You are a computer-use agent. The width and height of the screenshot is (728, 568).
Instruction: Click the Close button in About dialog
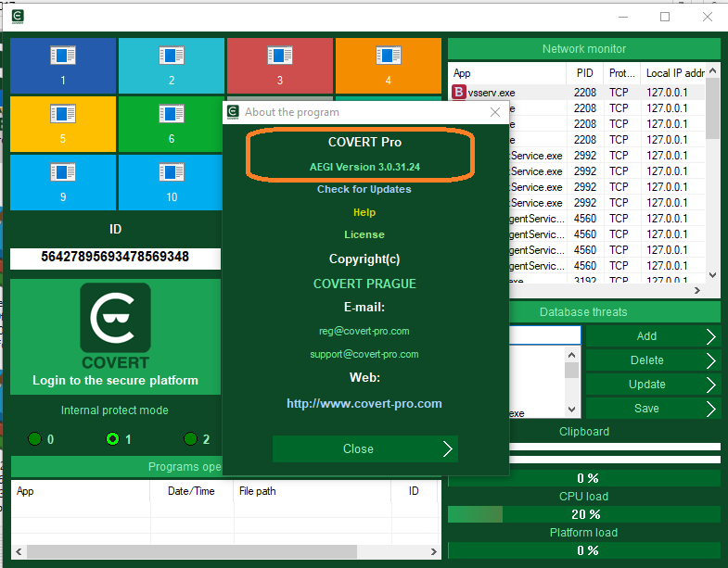pos(365,448)
